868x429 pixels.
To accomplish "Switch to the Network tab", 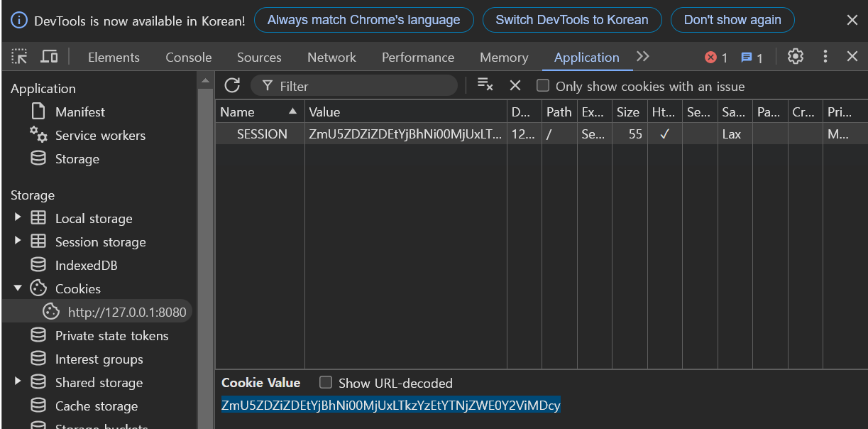I will click(x=331, y=57).
